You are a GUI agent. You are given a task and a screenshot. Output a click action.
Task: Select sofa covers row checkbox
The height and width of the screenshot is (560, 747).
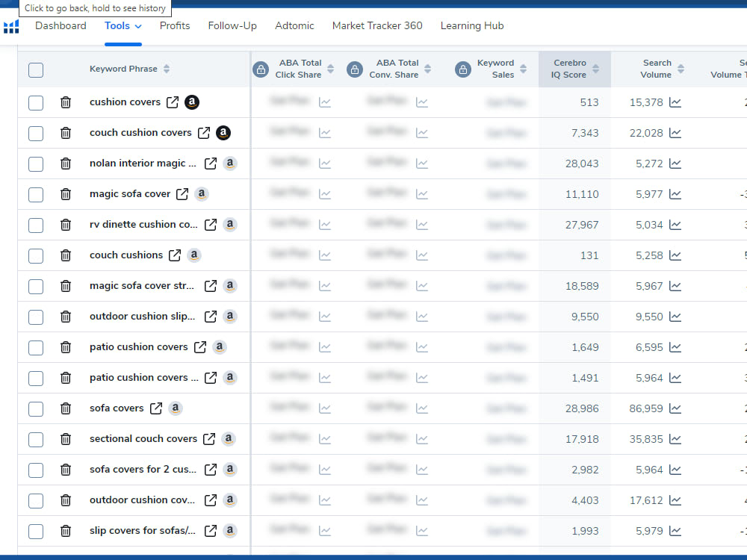pyautogui.click(x=36, y=409)
